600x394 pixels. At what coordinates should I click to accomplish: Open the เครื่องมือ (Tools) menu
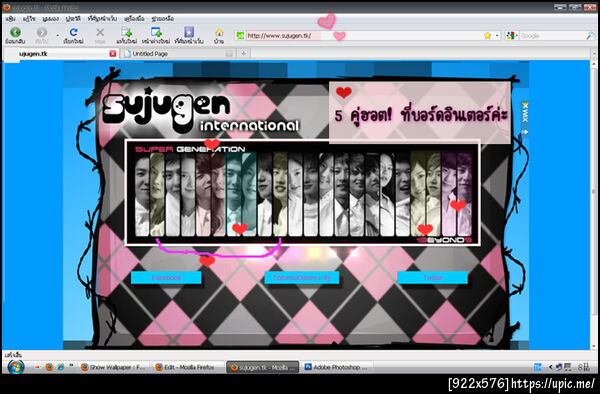(x=134, y=18)
